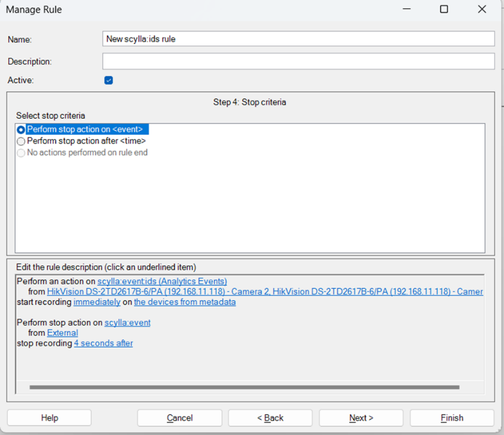
Task: Click into the Description input field
Action: tap(298, 61)
